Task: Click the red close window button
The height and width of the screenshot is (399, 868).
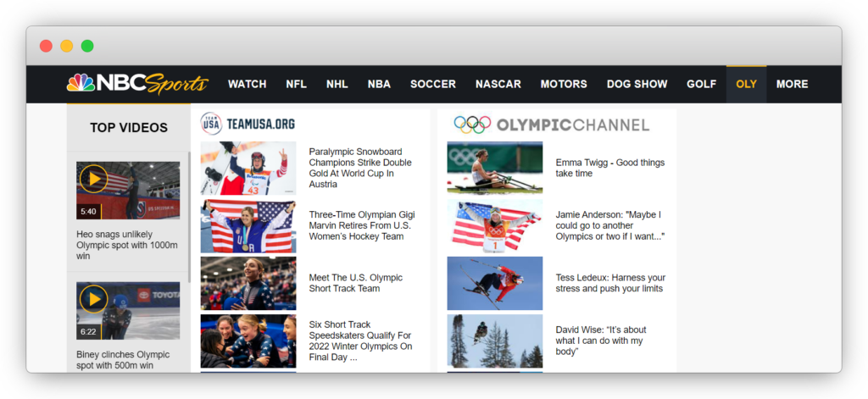Action: [46, 46]
